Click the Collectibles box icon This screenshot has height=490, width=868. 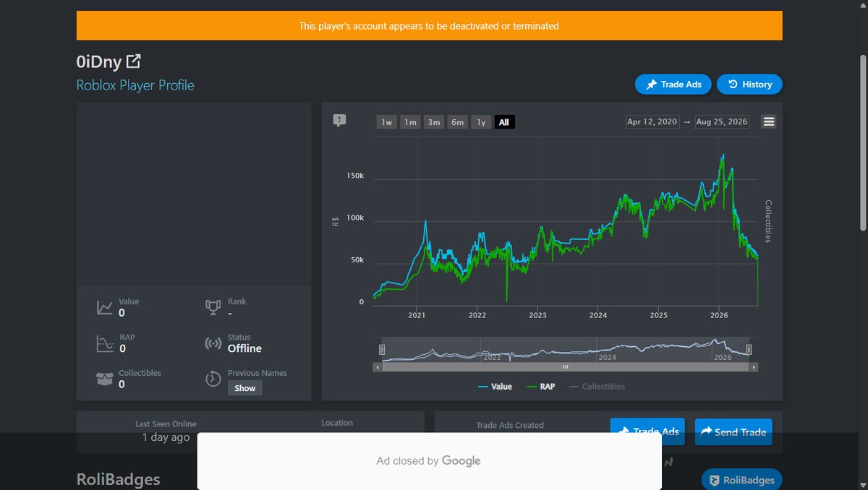click(105, 379)
